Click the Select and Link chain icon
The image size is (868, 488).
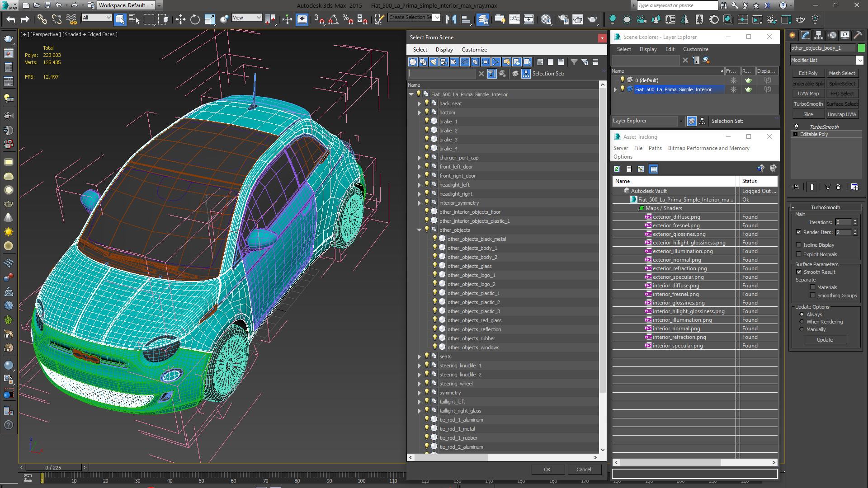pos(42,19)
